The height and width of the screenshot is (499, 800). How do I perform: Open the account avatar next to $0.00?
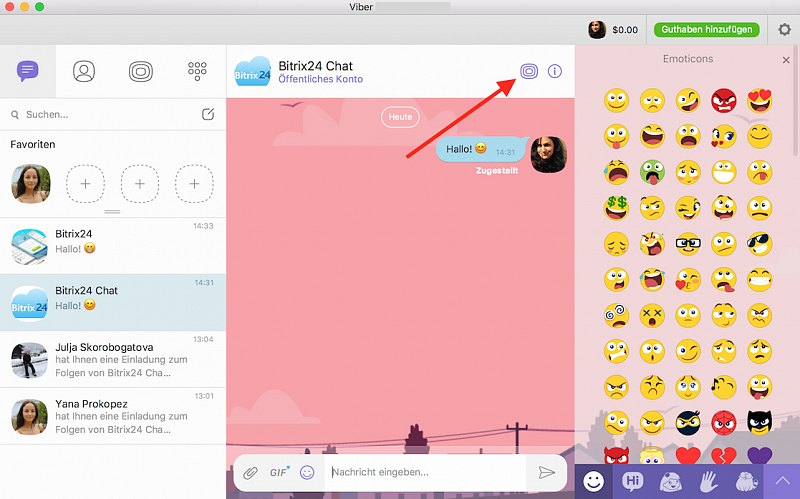[597, 30]
